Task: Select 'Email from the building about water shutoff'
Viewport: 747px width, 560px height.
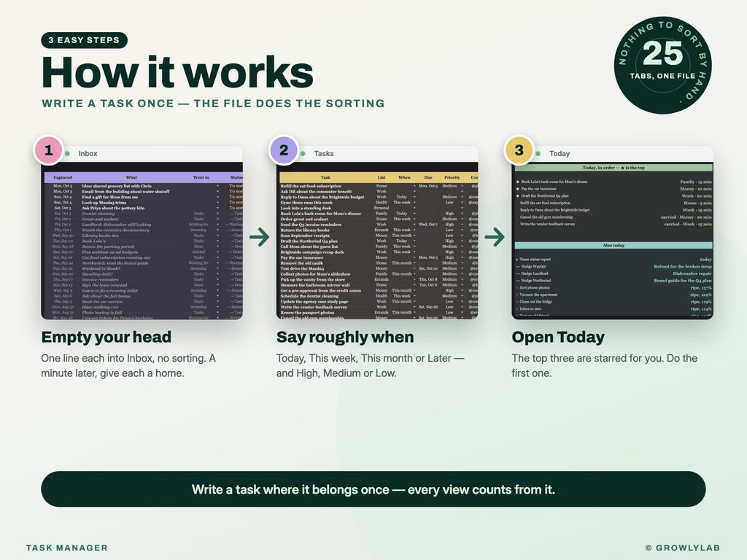Action: (125, 192)
